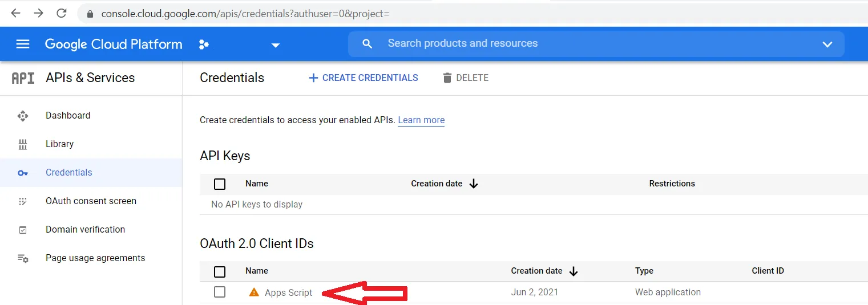The height and width of the screenshot is (305, 868).
Task: Sort API Keys by creation date arrow
Action: (473, 184)
